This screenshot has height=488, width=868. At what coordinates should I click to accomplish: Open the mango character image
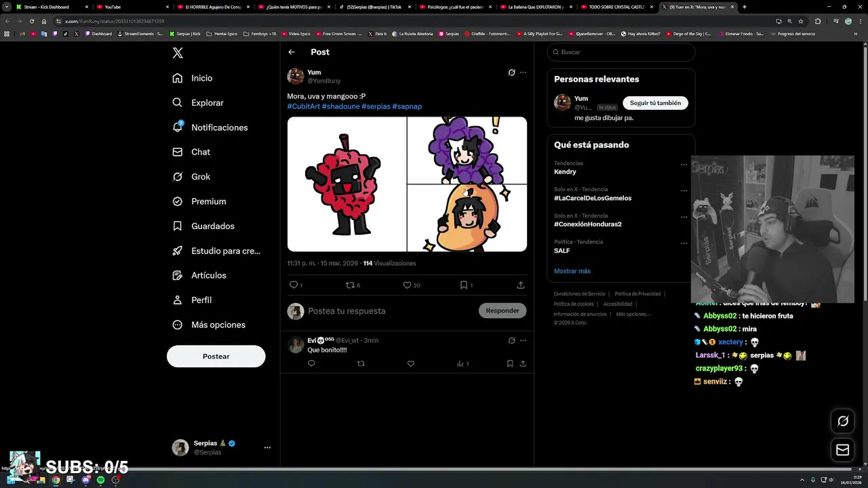click(x=467, y=218)
